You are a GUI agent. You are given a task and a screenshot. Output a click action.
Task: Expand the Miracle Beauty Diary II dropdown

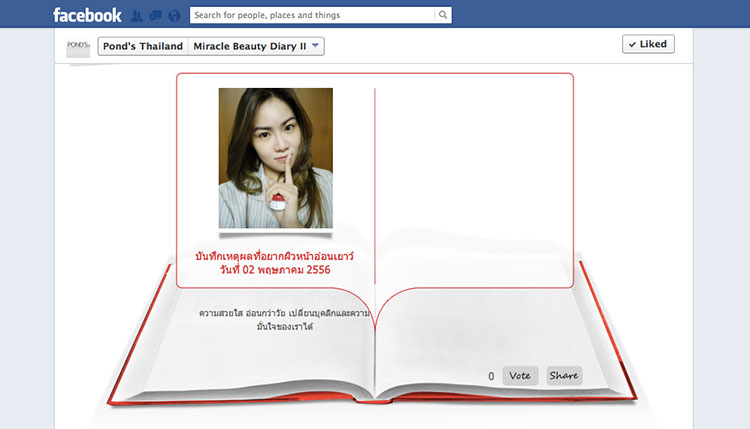pyautogui.click(x=256, y=46)
